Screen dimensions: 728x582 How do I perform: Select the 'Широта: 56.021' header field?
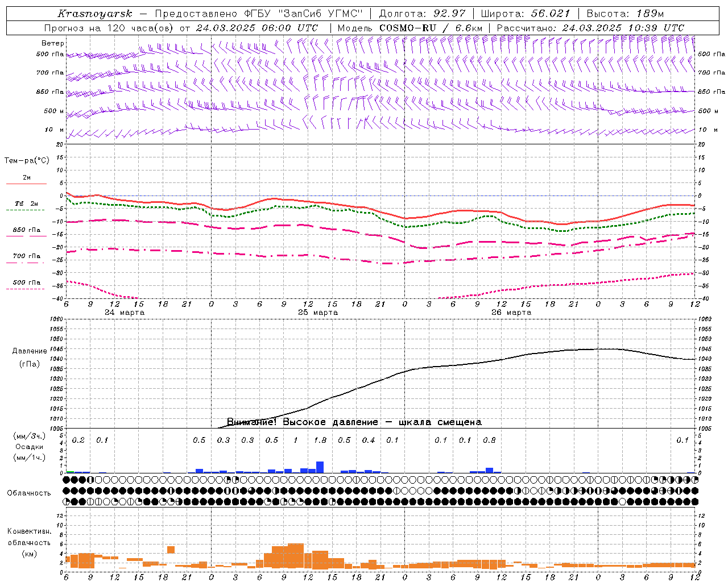pos(525,14)
